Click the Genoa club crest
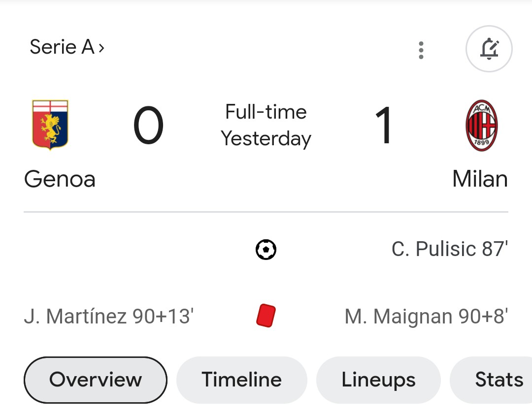Image resolution: width=532 pixels, height=415 pixels. (50, 125)
